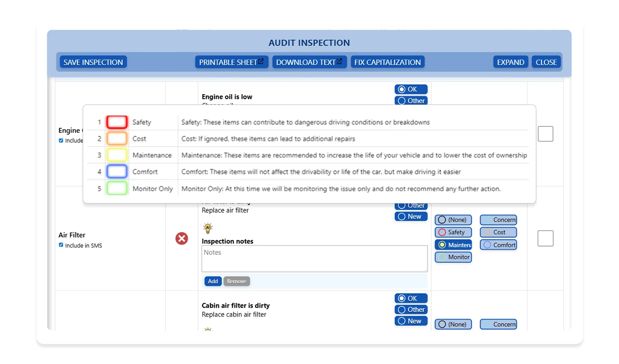Click Save Inspection
619x364 pixels.
(92, 62)
